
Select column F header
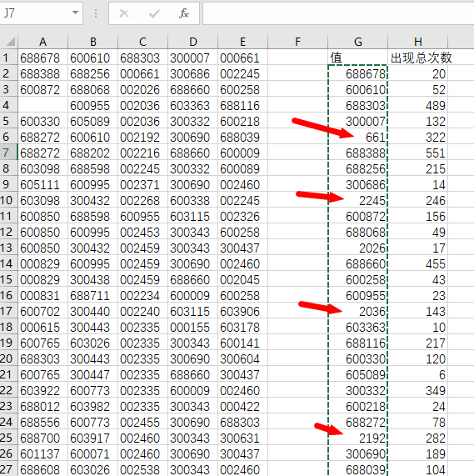tap(297, 42)
